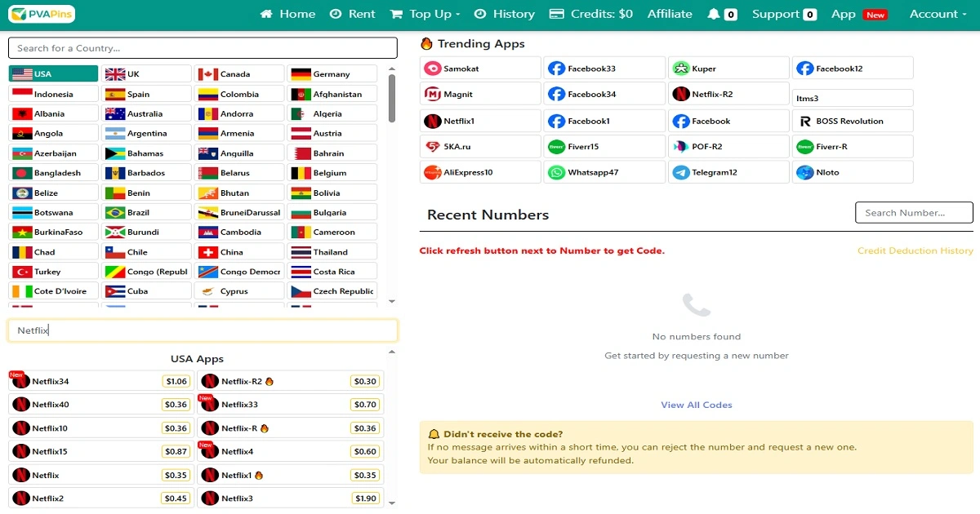Select the AliExpress10 trending app
This screenshot has height=514, width=980.
[480, 172]
